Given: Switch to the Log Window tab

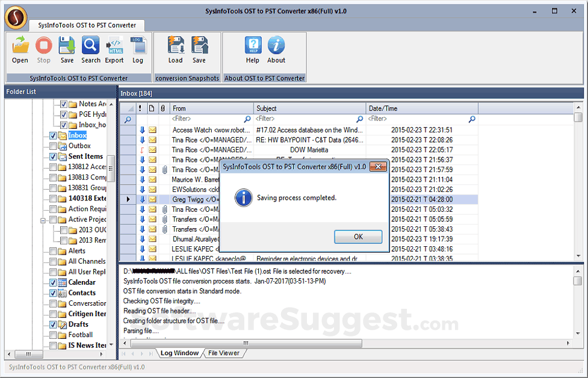Looking at the screenshot, I should tap(179, 353).
